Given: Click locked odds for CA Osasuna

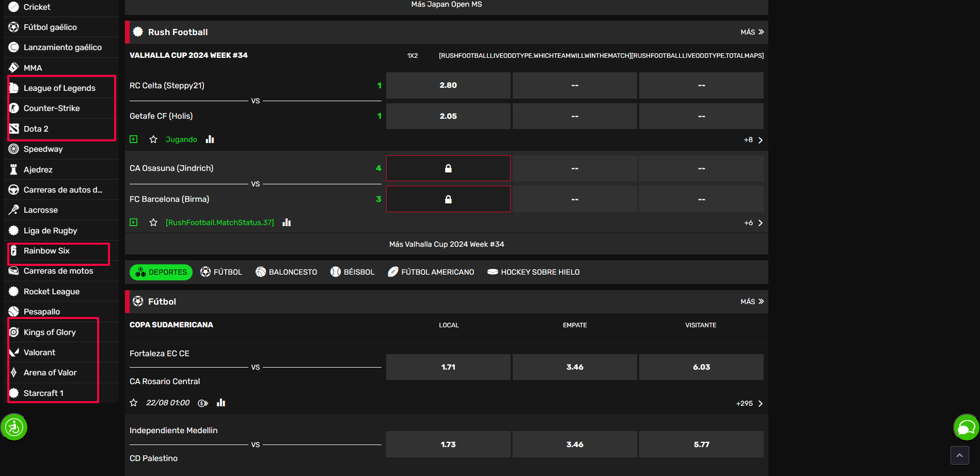Looking at the screenshot, I should coord(448,168).
